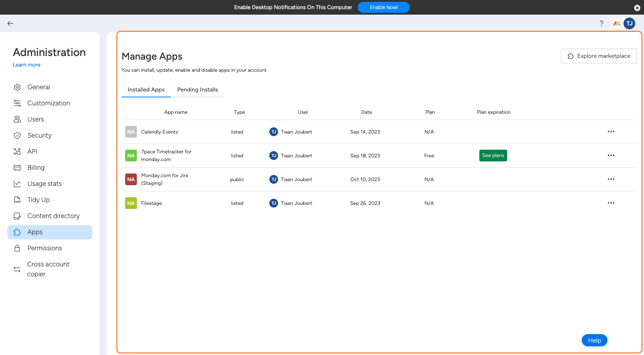This screenshot has width=644, height=355.
Task: Click the Tidy Up icon
Action: (x=17, y=200)
